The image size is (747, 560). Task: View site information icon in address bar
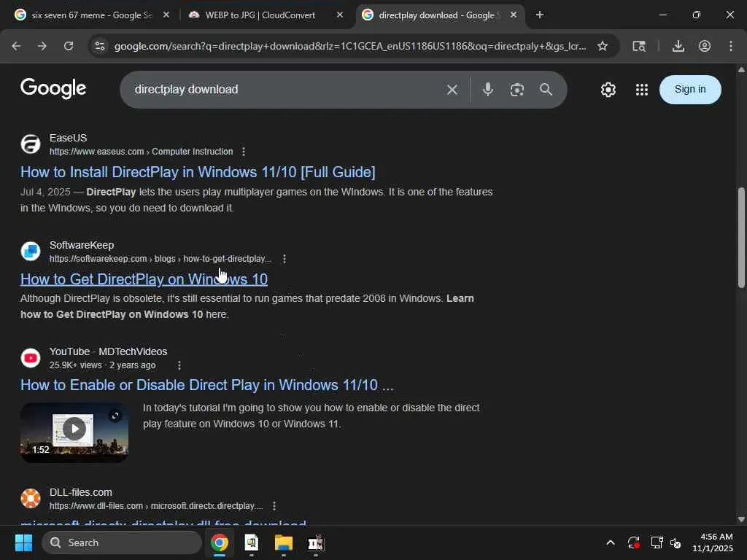click(99, 46)
